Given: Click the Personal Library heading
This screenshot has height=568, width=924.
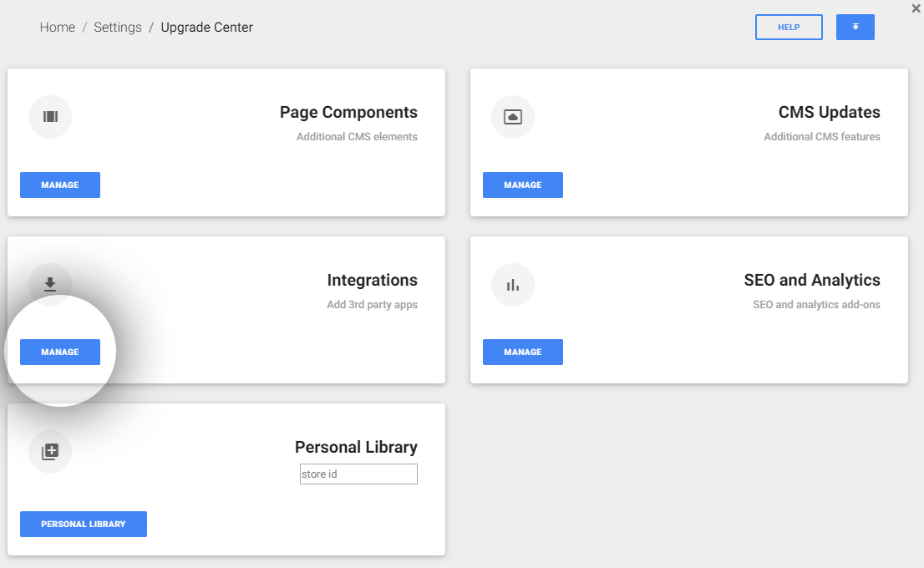Looking at the screenshot, I should coord(356,447).
